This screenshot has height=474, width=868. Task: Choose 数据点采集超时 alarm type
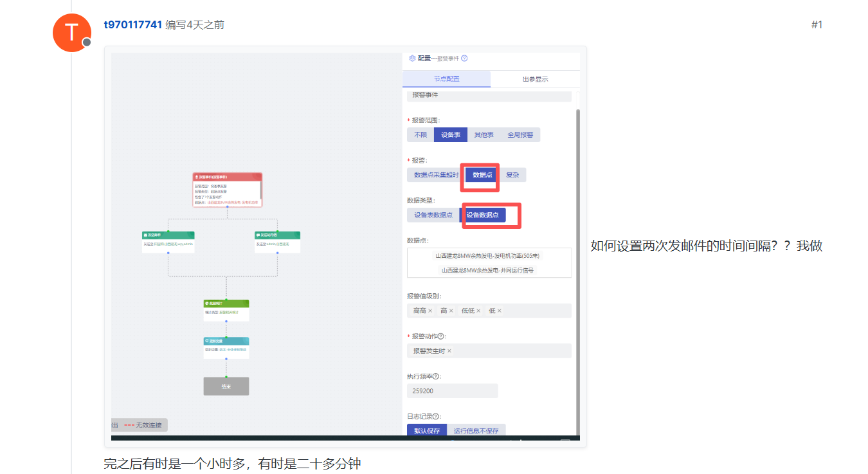[x=436, y=175]
